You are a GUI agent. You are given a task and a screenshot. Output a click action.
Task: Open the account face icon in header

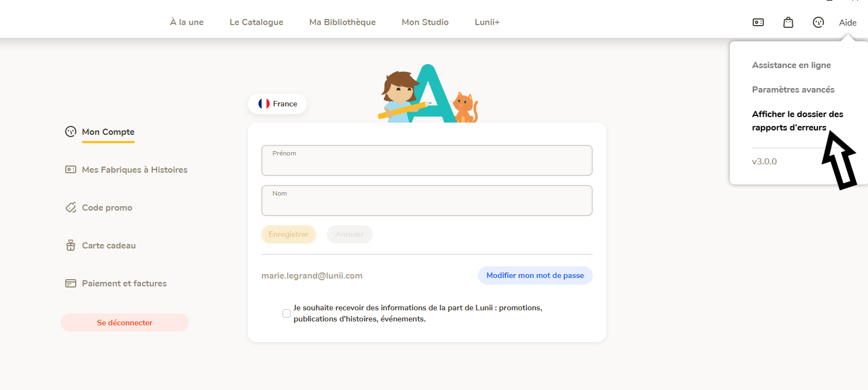[818, 22]
